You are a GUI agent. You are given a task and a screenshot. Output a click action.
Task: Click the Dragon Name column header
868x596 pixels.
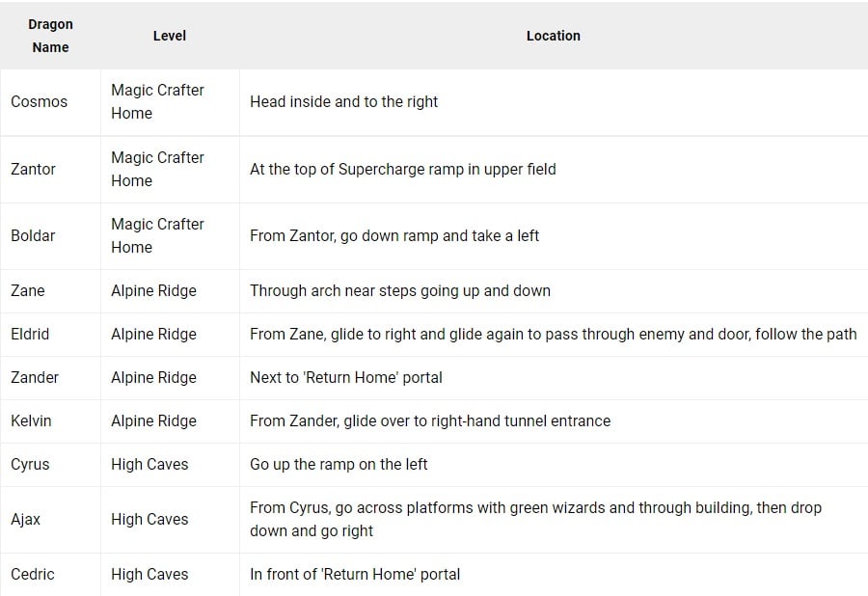[x=50, y=36]
